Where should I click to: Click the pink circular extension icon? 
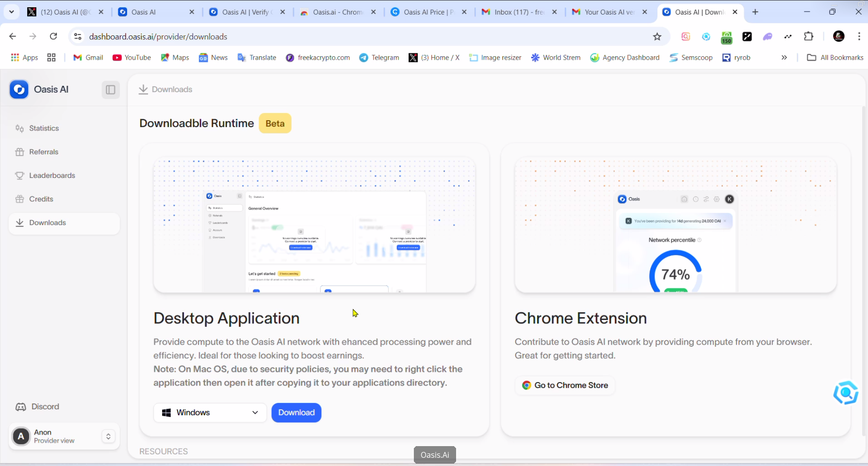686,36
